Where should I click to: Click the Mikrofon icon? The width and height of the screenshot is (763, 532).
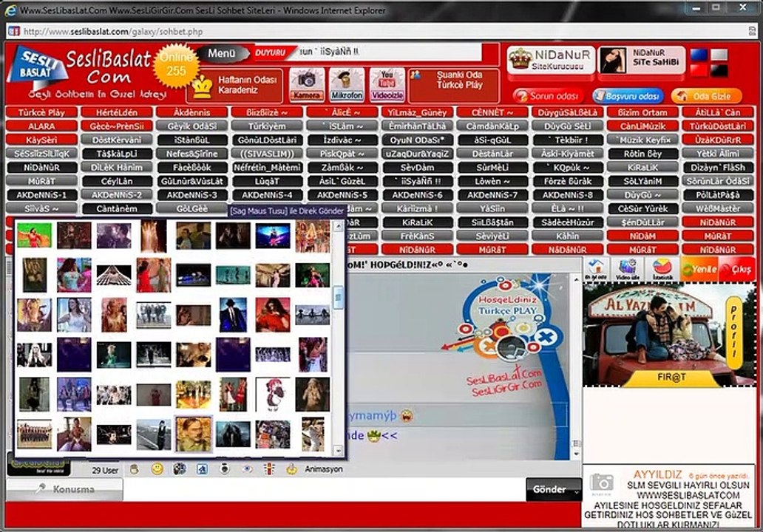pyautogui.click(x=347, y=85)
